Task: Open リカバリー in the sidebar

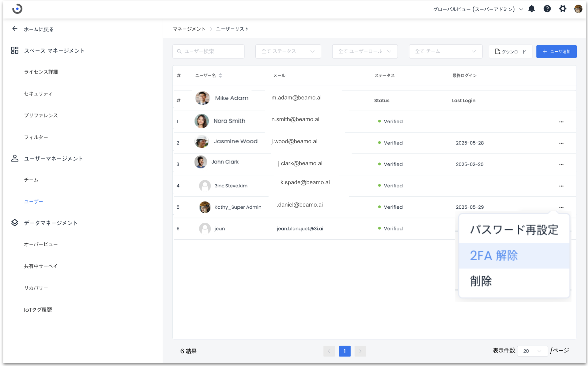Action: pos(36,288)
